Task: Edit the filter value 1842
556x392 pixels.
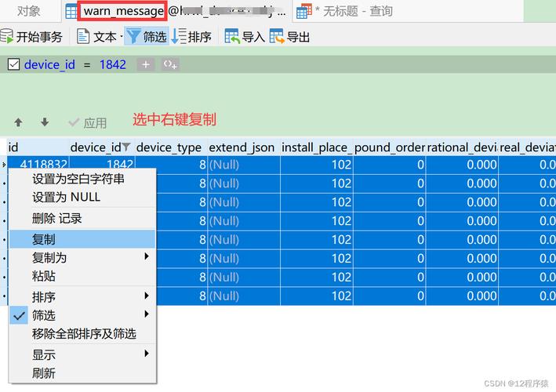Action: pyautogui.click(x=113, y=65)
